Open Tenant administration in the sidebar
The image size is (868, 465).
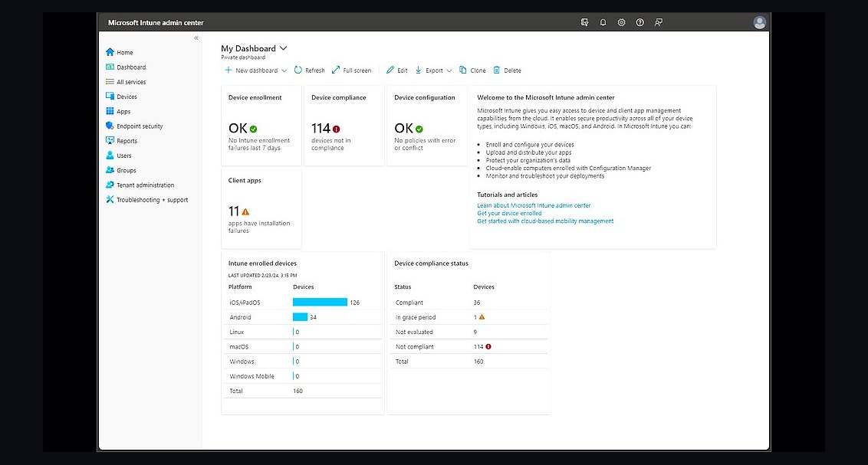pos(140,185)
